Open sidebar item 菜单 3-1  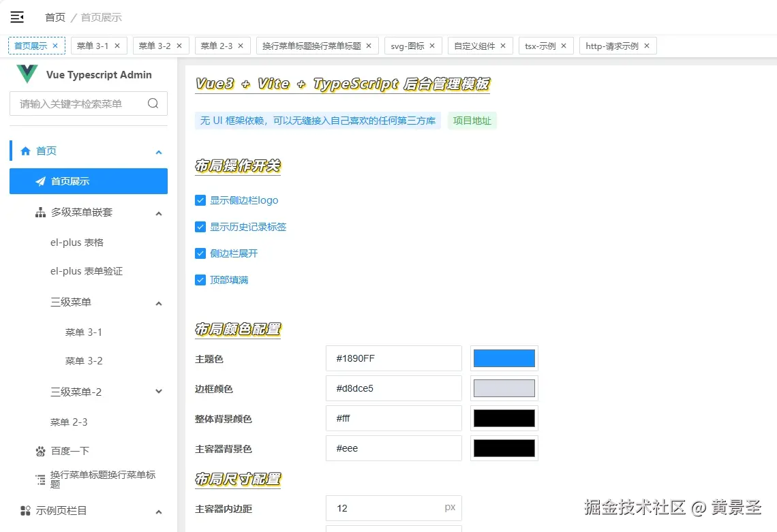click(84, 332)
